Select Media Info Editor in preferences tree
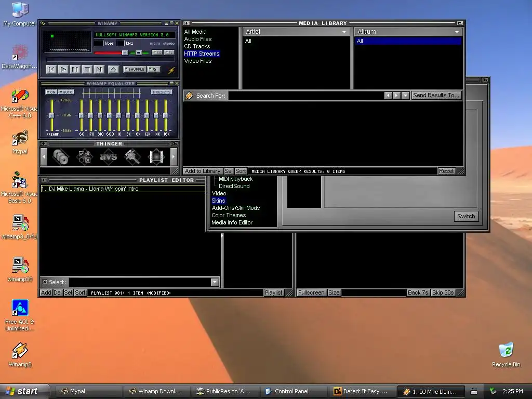The width and height of the screenshot is (532, 399). tap(232, 222)
